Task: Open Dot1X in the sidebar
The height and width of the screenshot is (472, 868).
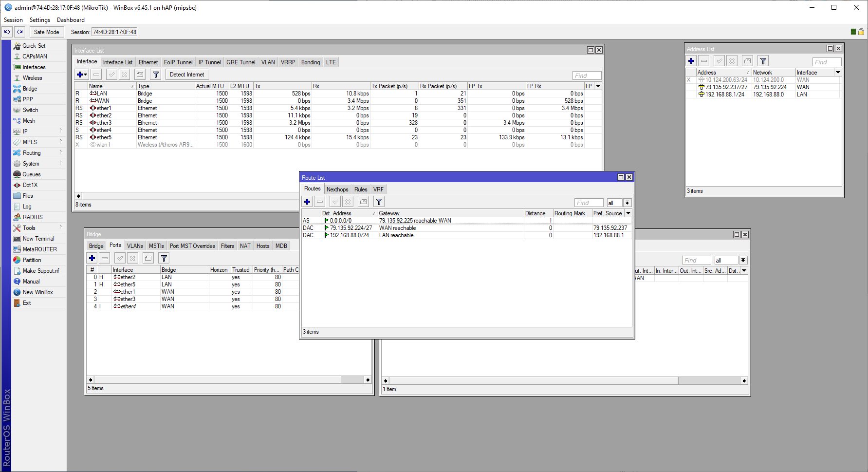Action: pyautogui.click(x=30, y=185)
